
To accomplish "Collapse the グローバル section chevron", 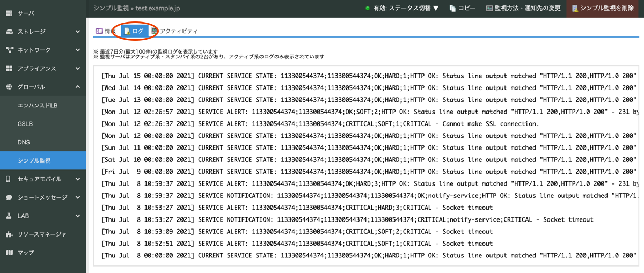I will (x=78, y=87).
